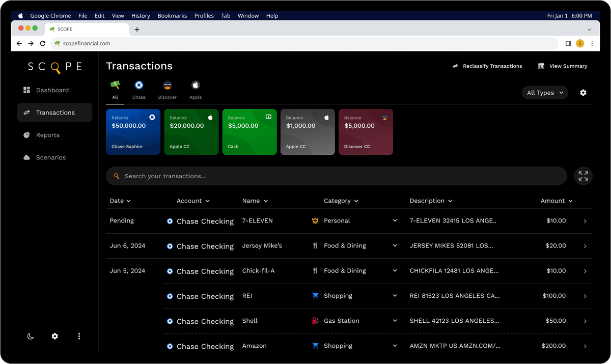The height and width of the screenshot is (364, 611).
Task: Open the sidebar three-dot more menu
Action: 79,337
